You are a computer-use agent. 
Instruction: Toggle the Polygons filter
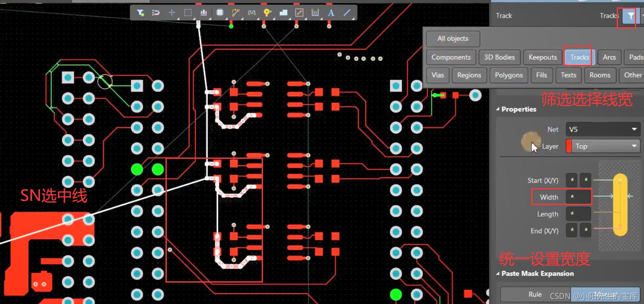[509, 75]
